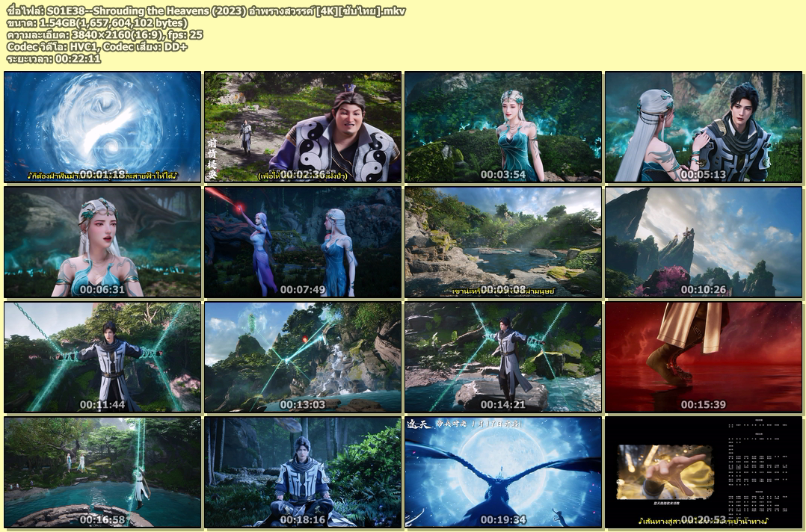Open the forest pond thumbnail at 00:16:58
Screen dimensions: 806x532
tap(102, 472)
